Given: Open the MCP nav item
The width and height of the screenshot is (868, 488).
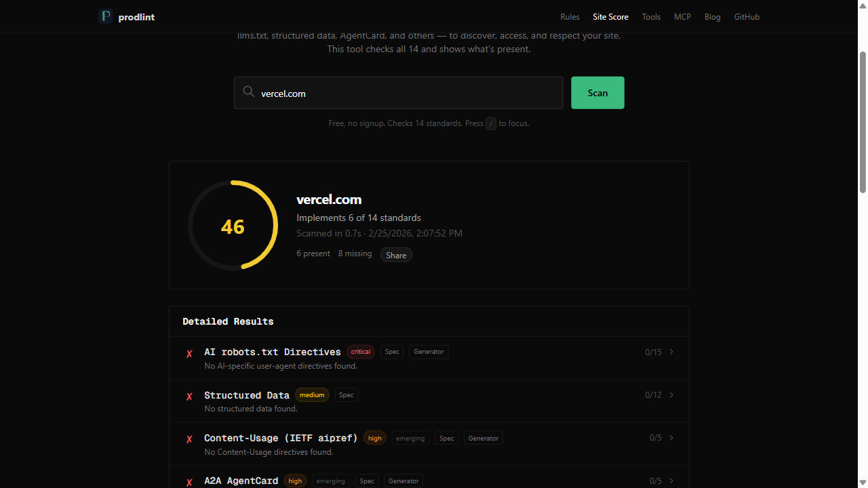Looking at the screenshot, I should 682,17.
